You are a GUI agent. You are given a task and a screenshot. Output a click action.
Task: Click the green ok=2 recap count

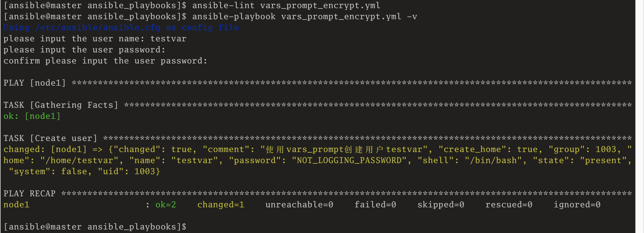tap(166, 205)
